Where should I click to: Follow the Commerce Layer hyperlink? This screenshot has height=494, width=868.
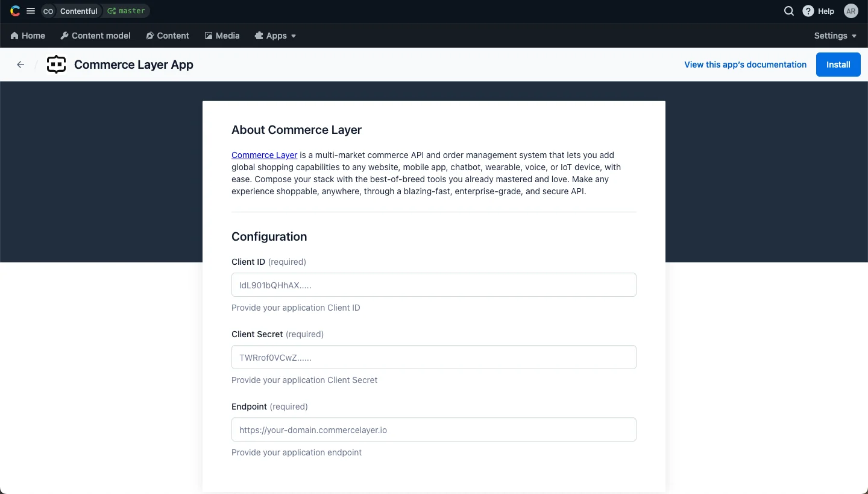point(264,155)
